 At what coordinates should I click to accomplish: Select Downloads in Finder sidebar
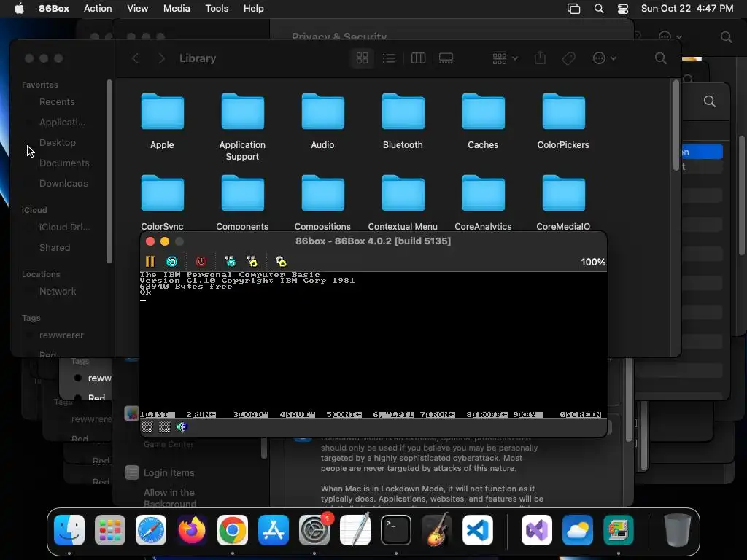tap(63, 183)
